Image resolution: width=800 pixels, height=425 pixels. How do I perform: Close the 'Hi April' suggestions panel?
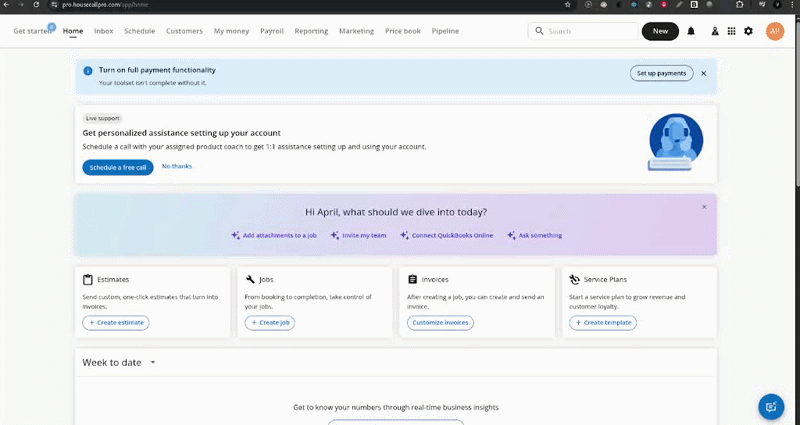click(x=704, y=207)
